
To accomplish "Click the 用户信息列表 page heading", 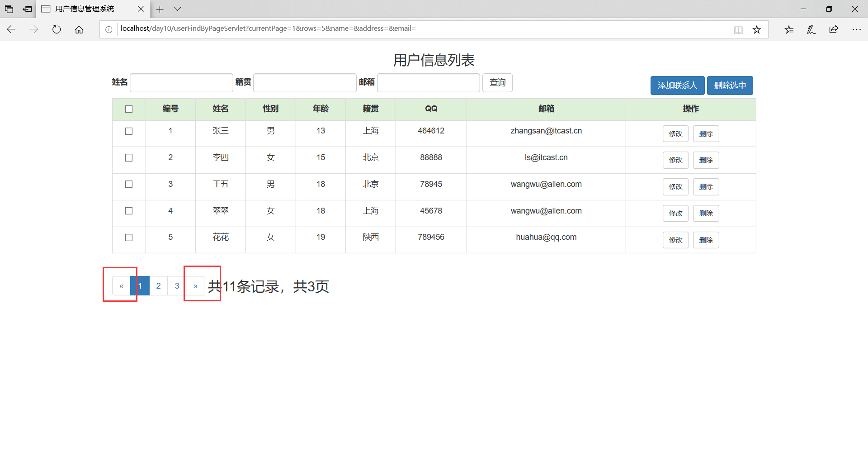I will coord(434,60).
